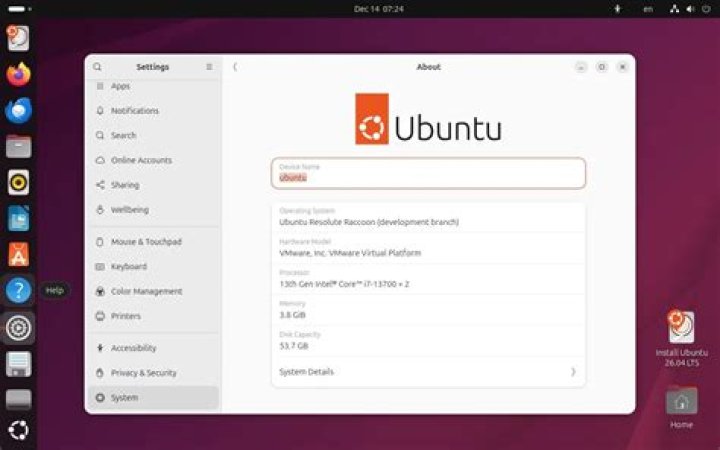Click the Settings gear icon in the dock
This screenshot has height=450, width=720.
coord(18,328)
